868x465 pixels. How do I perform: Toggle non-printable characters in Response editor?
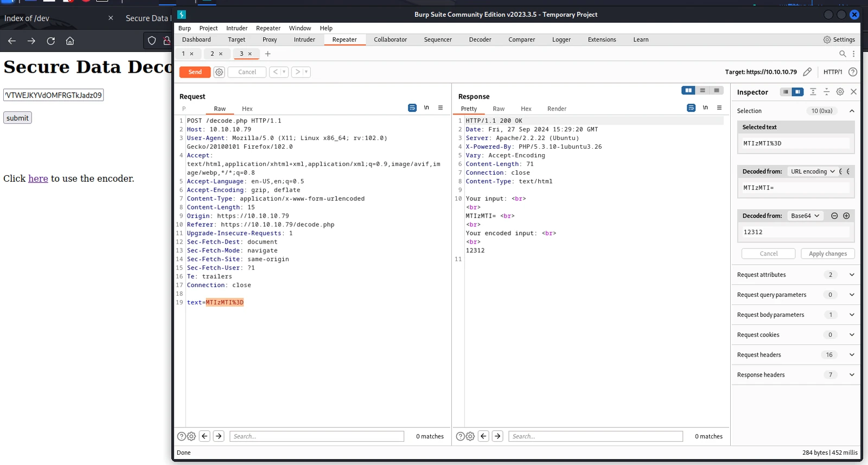coord(705,107)
